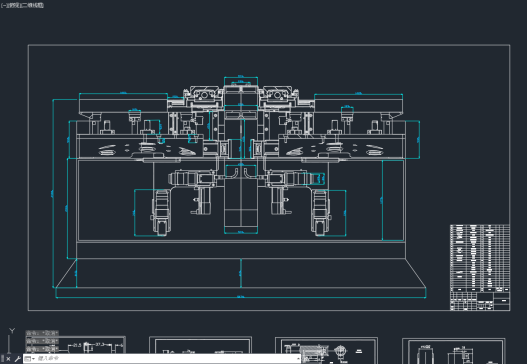
Task: Expand command history arrow at command line end
Action: 298,359
